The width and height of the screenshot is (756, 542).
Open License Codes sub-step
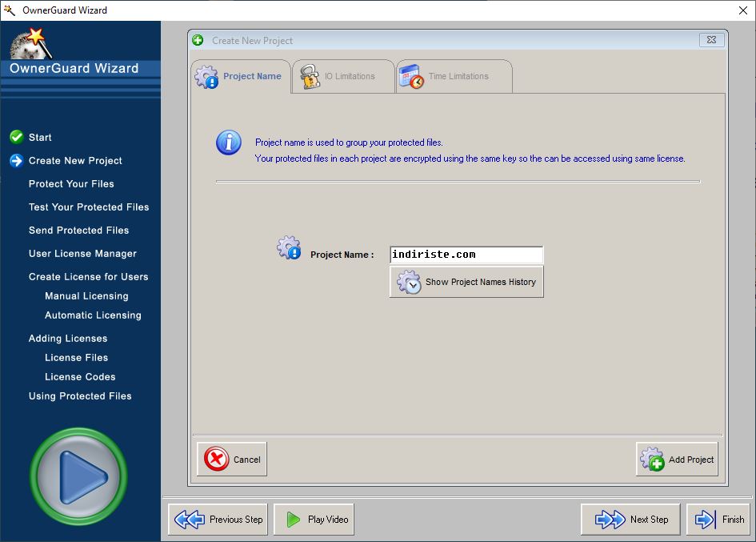tap(80, 377)
